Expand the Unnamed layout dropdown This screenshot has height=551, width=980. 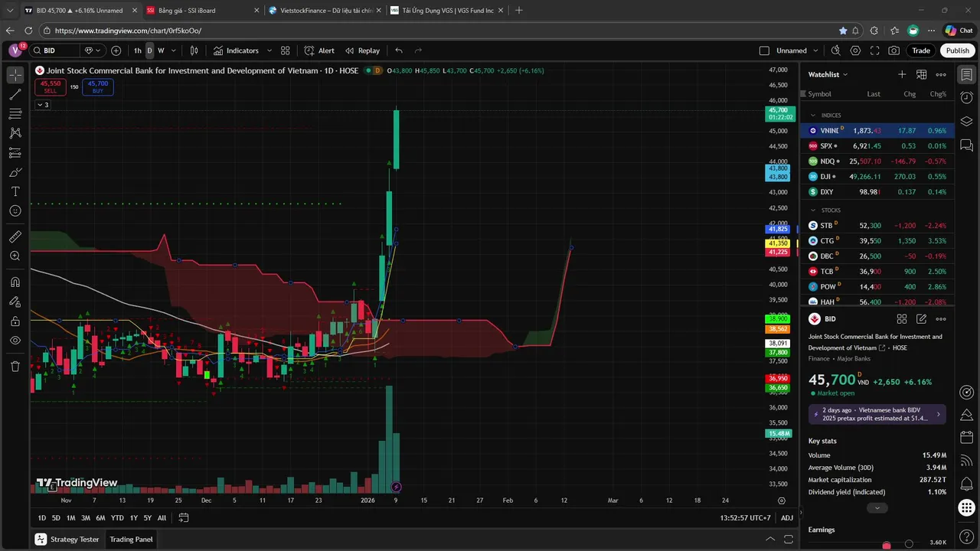(x=815, y=51)
